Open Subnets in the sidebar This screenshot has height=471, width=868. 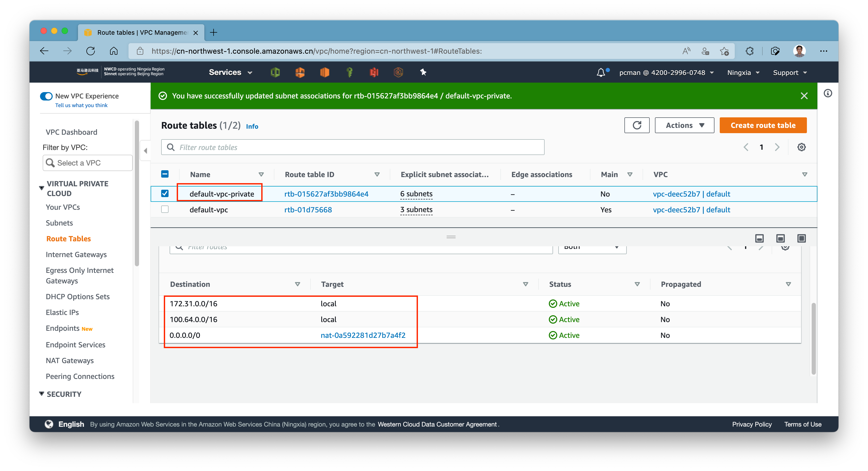[x=59, y=223]
